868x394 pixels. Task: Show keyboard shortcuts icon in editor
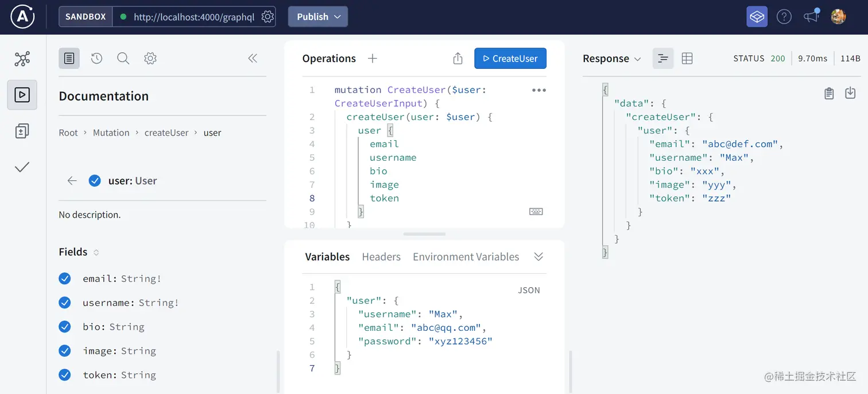click(x=536, y=211)
